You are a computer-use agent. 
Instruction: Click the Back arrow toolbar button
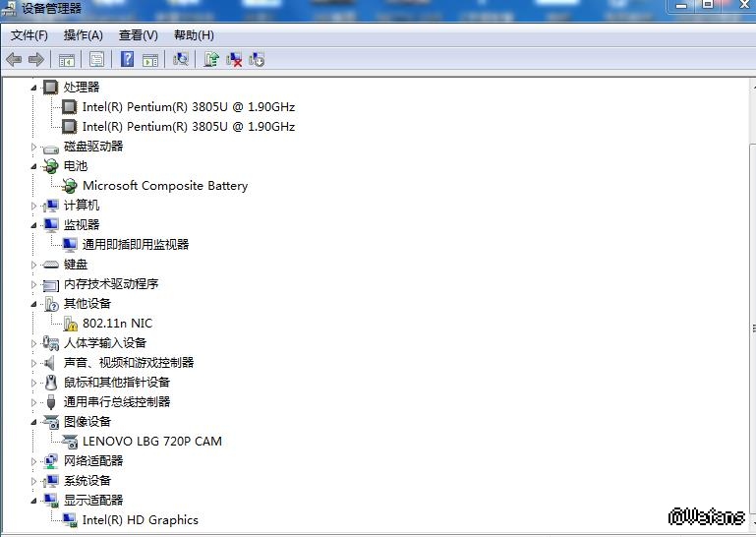tap(14, 60)
